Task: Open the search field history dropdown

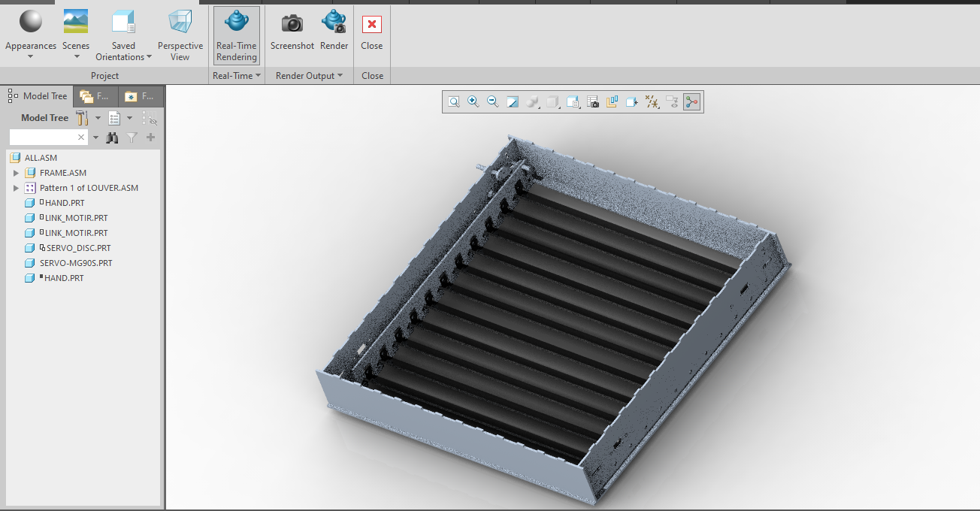Action: [x=95, y=138]
